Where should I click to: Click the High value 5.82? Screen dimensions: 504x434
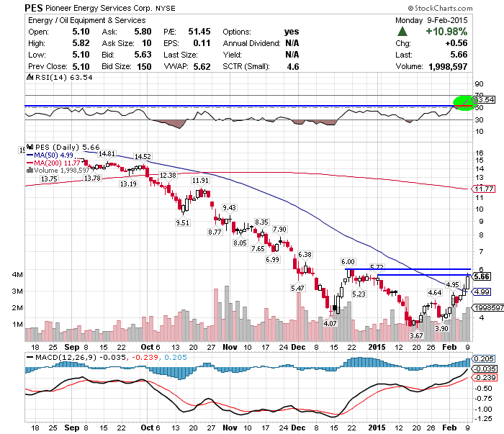[x=81, y=43]
